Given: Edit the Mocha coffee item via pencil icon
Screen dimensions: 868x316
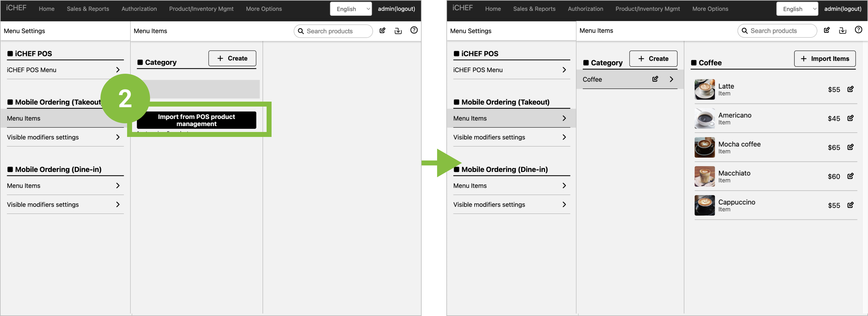Looking at the screenshot, I should pyautogui.click(x=850, y=147).
